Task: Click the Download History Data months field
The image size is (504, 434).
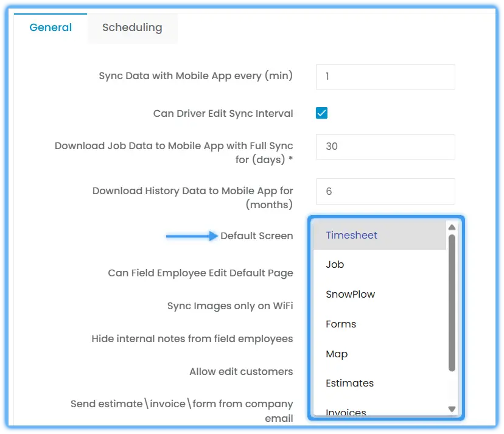Action: [385, 191]
